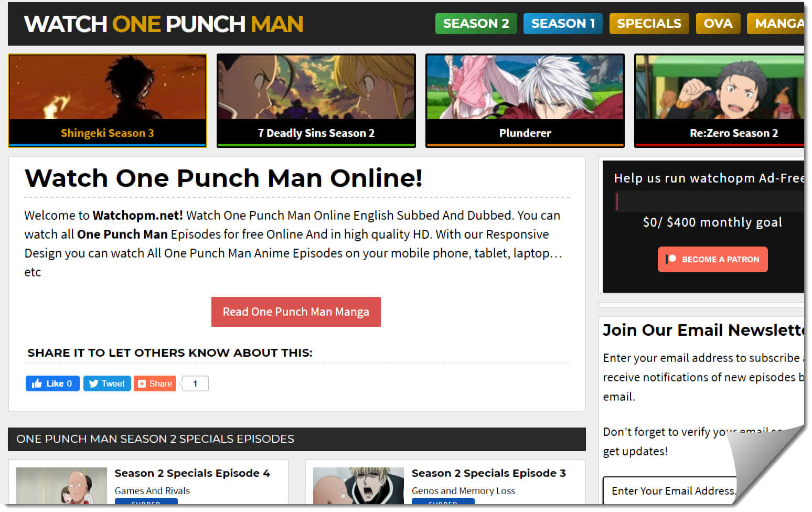Viewport: 812px width, 512px height.
Task: Click the $0/ $400 monthly goal text
Action: pos(712,222)
